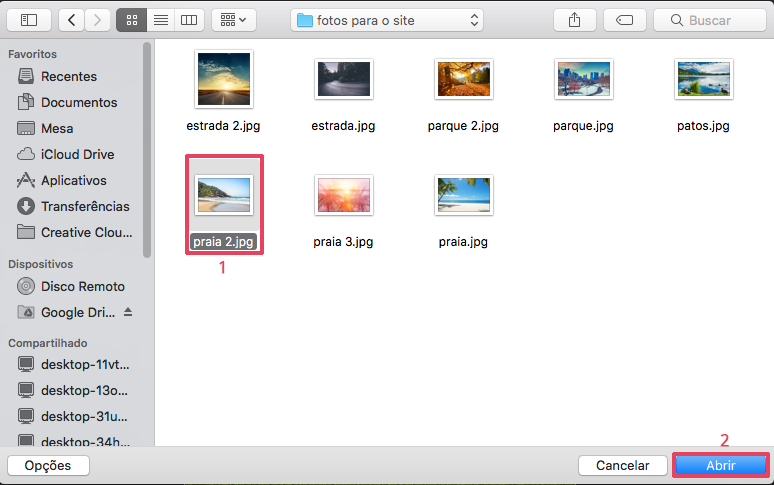Click the 'patos.jpg' file name

(703, 126)
